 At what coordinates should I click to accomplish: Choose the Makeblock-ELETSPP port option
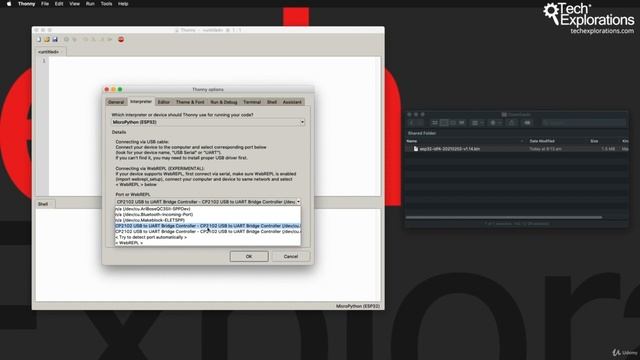pyautogui.click(x=208, y=220)
